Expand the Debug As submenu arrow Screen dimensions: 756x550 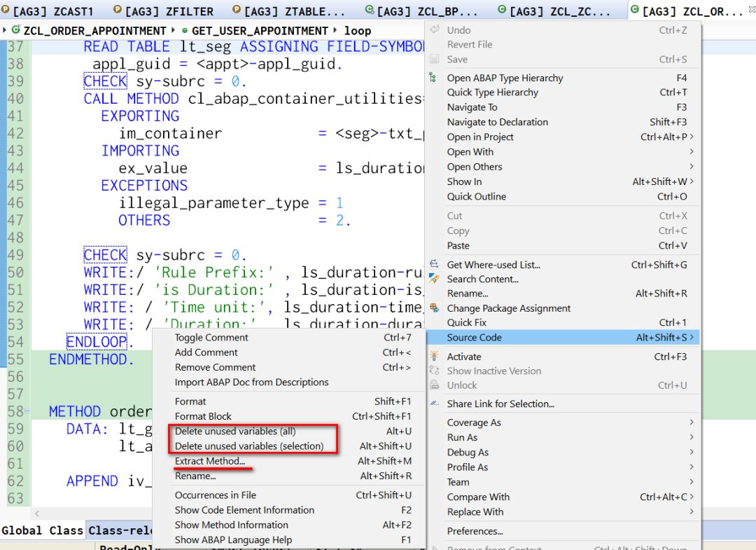[692, 452]
